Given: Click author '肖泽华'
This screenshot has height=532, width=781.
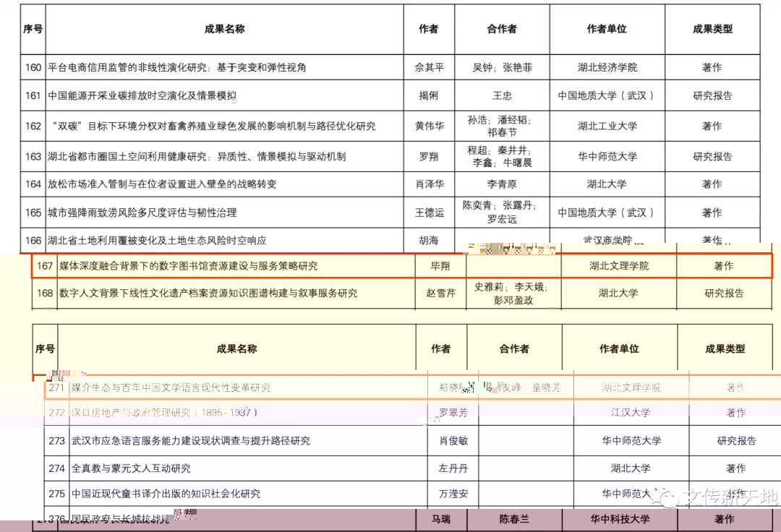Looking at the screenshot, I should pos(429,184).
